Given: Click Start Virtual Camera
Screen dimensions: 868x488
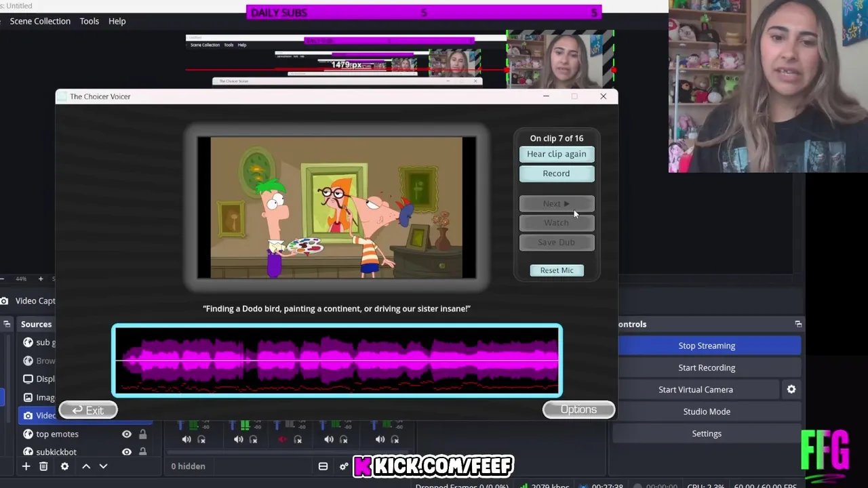Looking at the screenshot, I should point(696,390).
